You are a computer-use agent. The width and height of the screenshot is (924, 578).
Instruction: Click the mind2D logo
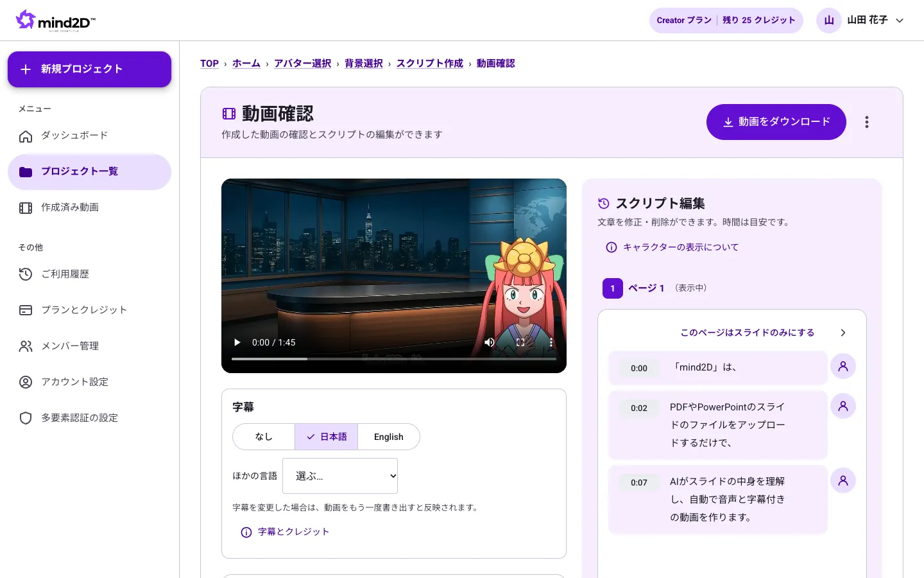click(56, 21)
